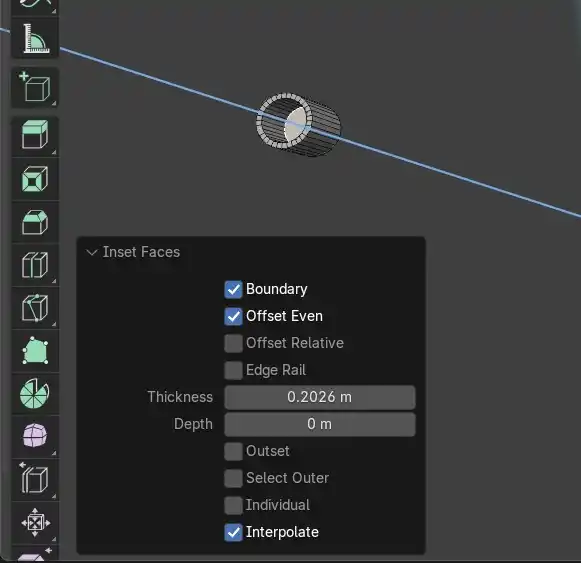Viewport: 581px width, 563px height.
Task: Enable Offset Relative checkbox
Action: point(233,343)
